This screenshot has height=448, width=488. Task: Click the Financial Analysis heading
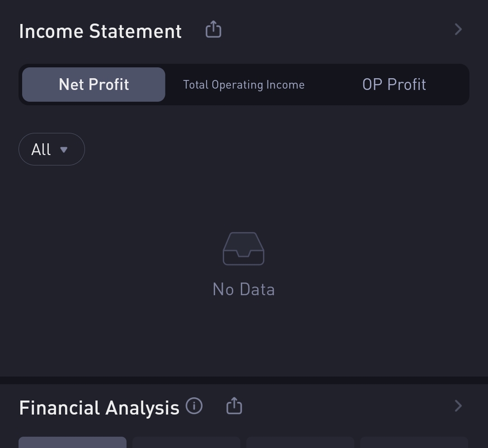[x=99, y=408]
